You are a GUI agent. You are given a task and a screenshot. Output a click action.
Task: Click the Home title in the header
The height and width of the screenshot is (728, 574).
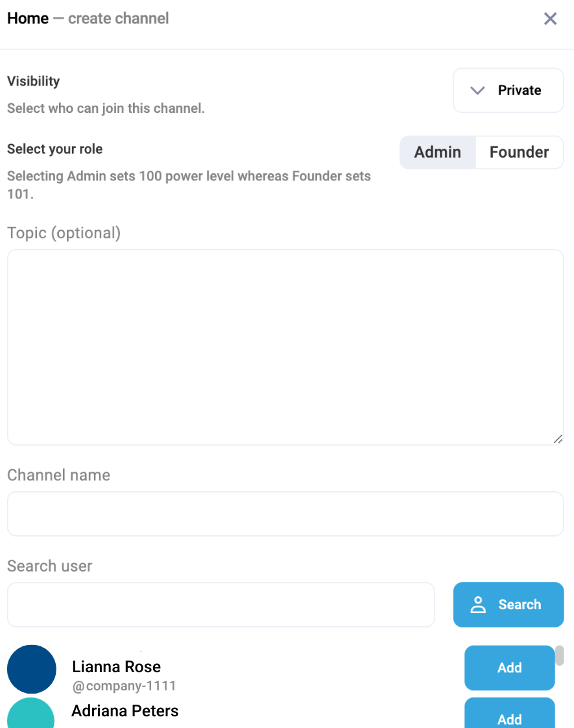coord(28,19)
